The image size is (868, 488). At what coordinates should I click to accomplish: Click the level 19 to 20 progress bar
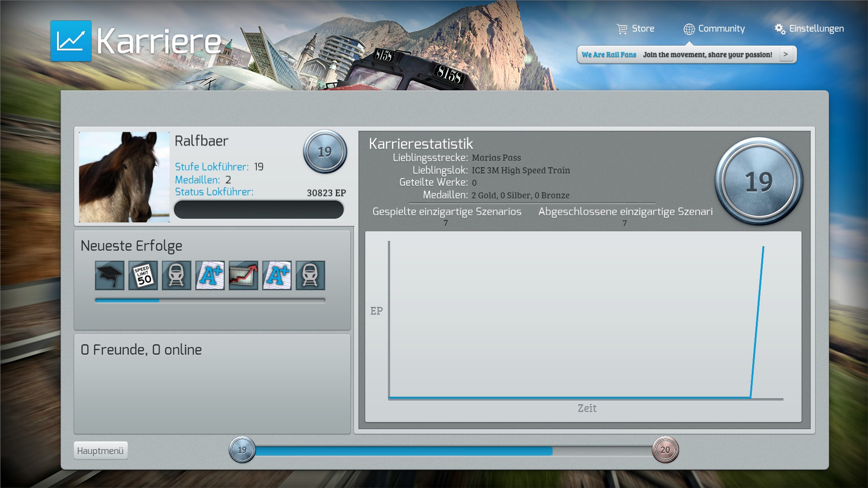[452, 450]
